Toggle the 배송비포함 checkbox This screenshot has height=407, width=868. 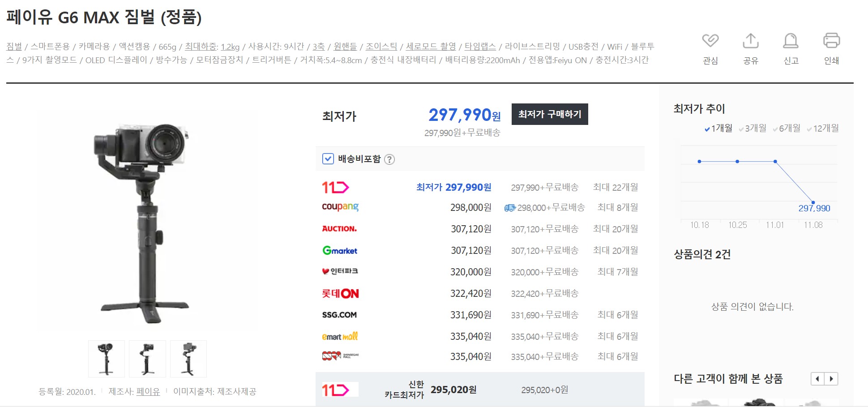328,159
